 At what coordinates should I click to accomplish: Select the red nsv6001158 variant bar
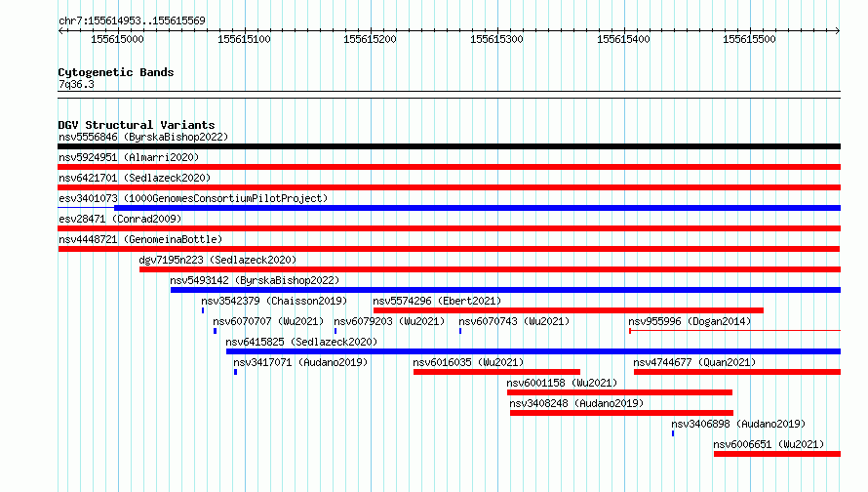619,392
